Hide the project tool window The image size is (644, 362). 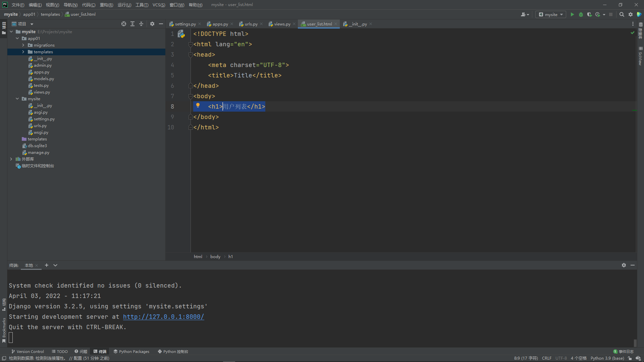coord(161,24)
